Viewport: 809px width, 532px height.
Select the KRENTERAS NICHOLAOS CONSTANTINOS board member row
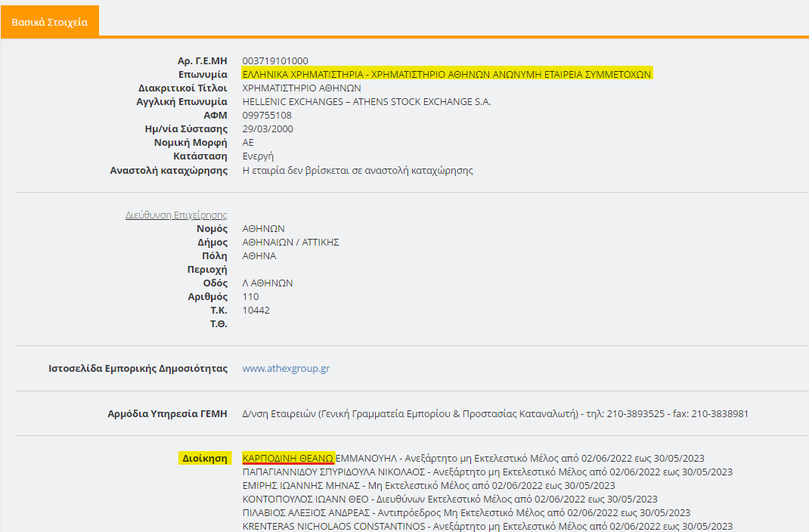click(488, 526)
